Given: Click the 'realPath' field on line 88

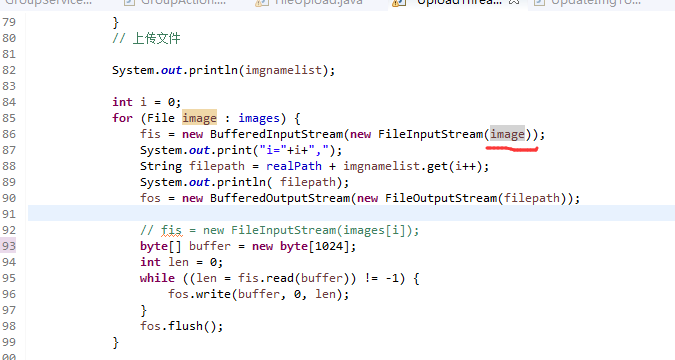Looking at the screenshot, I should (x=294, y=166).
